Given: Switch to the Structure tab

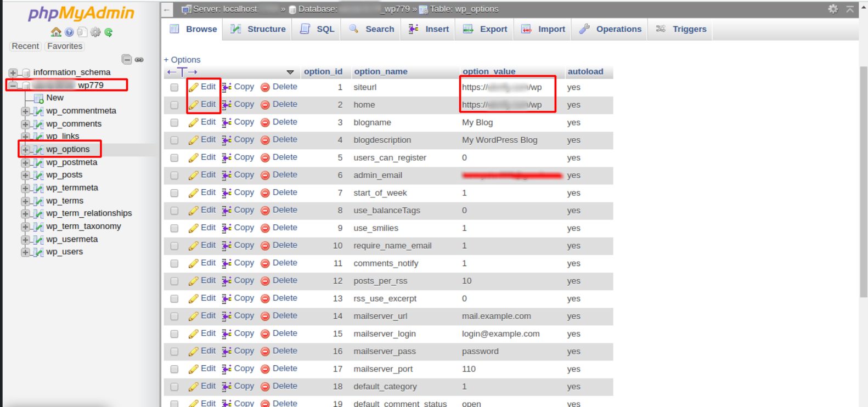Looking at the screenshot, I should (x=258, y=29).
